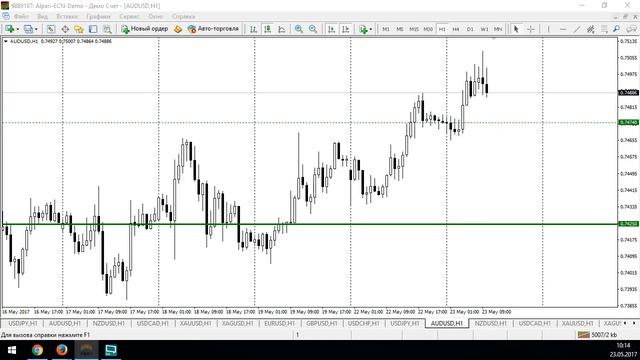The width and height of the screenshot is (640, 360).
Task: Open the Indicators list icon
Action: pyautogui.click(x=363, y=29)
